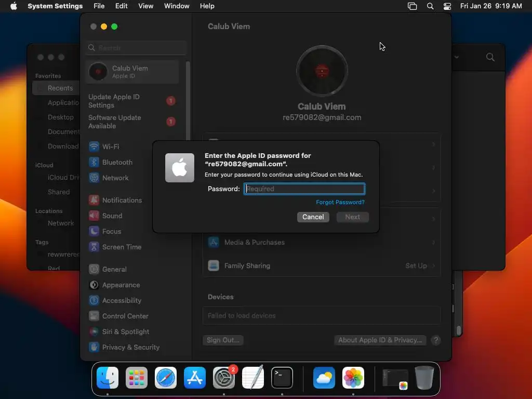
Task: Open the Help menu
Action: pos(207,6)
